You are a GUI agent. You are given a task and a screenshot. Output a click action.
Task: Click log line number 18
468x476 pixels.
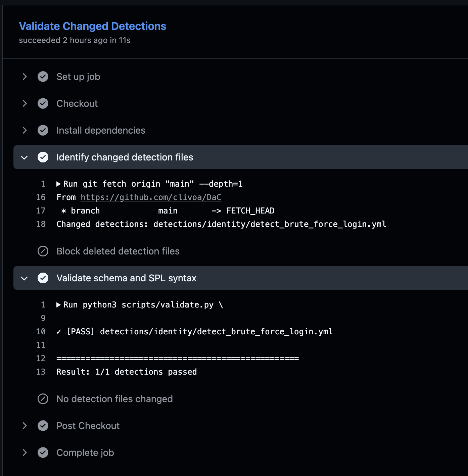(41, 224)
